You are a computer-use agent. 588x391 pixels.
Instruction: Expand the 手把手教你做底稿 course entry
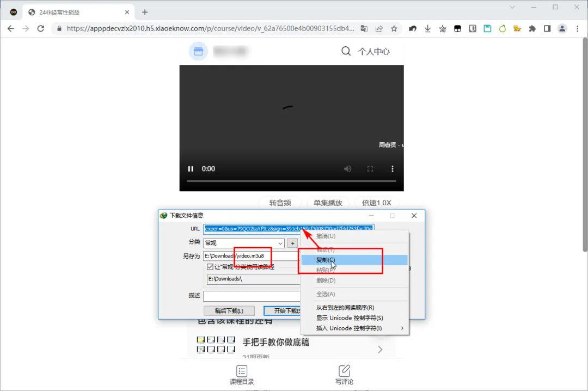pyautogui.click(x=379, y=349)
